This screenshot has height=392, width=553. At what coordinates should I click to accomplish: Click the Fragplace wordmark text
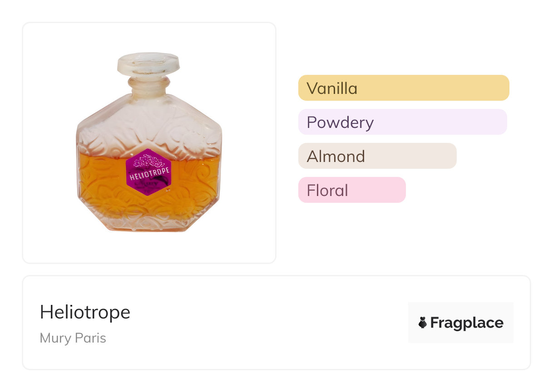[467, 323]
